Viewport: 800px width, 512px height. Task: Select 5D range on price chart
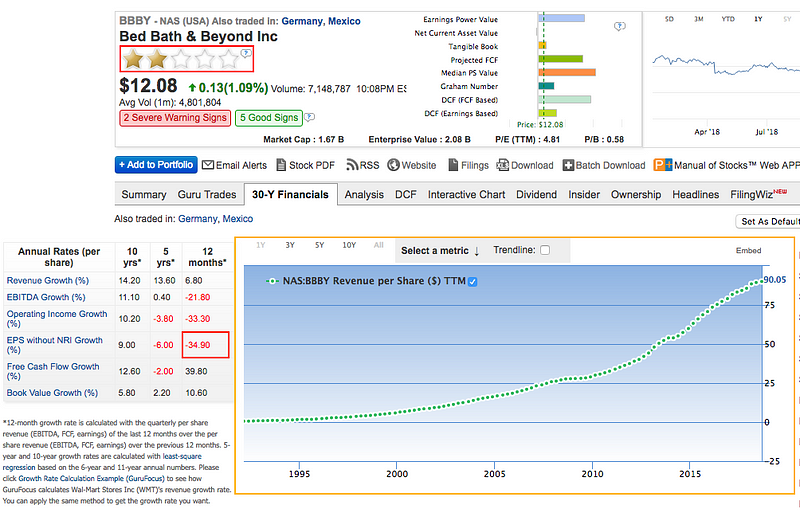coord(669,19)
